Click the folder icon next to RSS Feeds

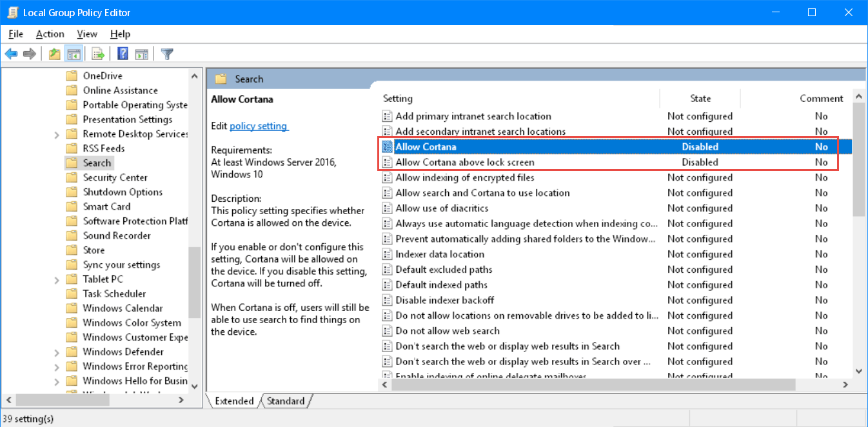(x=72, y=148)
